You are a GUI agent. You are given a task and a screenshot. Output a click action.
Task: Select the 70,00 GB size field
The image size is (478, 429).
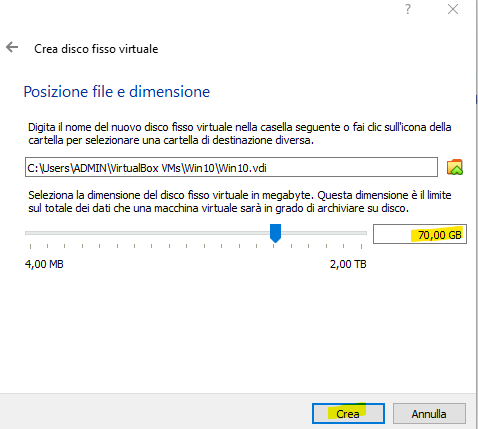(420, 234)
